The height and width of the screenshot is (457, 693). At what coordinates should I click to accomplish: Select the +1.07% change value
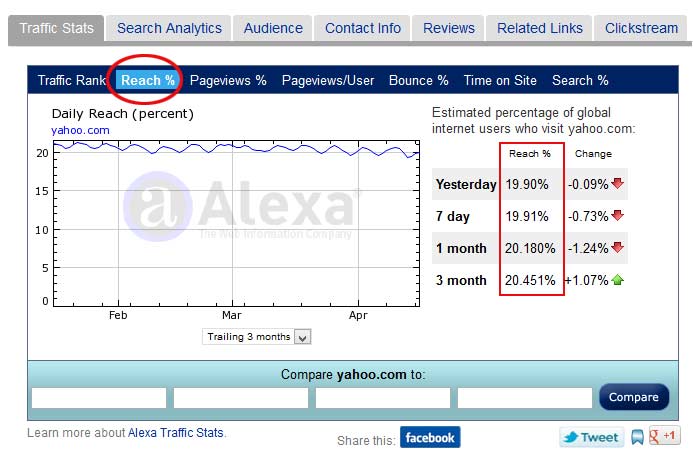(586, 280)
